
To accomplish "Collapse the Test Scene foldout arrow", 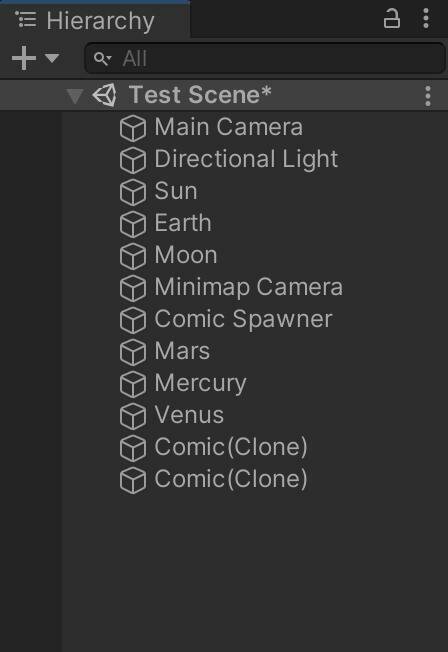I will tap(75, 96).
